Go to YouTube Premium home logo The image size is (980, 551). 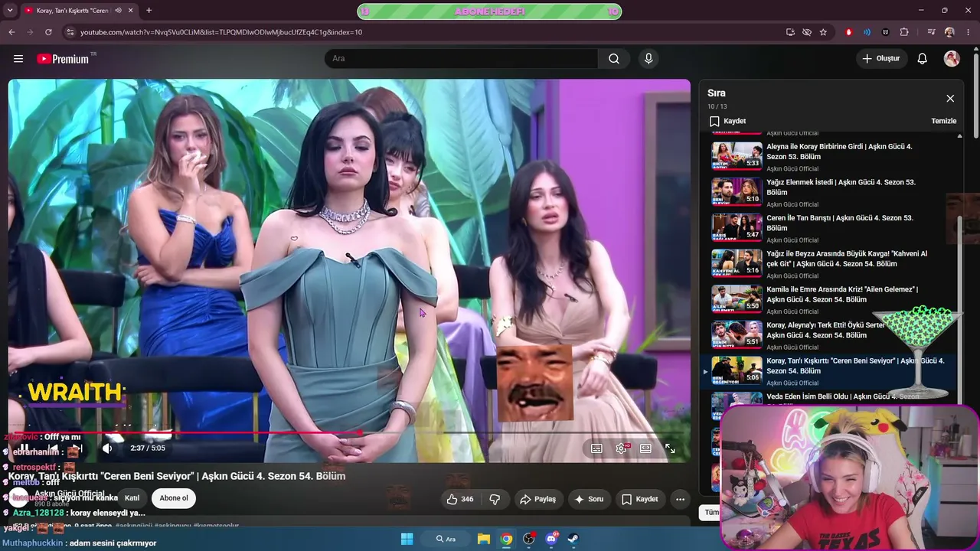pos(63,59)
